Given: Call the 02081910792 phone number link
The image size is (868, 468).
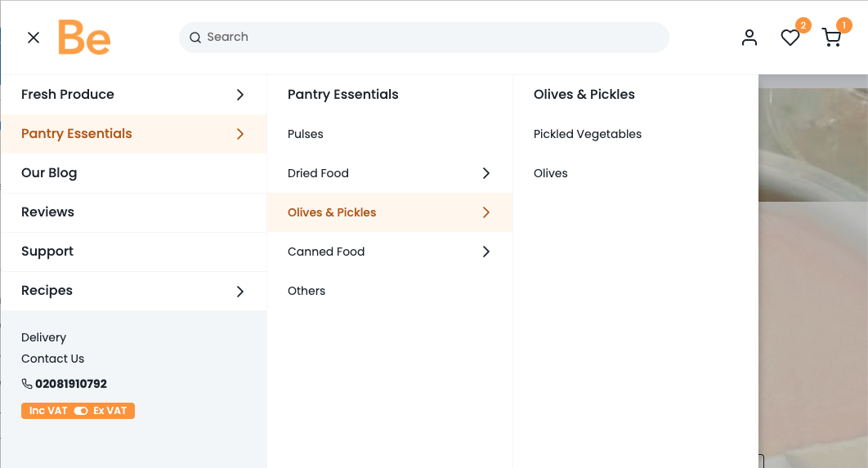Looking at the screenshot, I should tap(71, 384).
